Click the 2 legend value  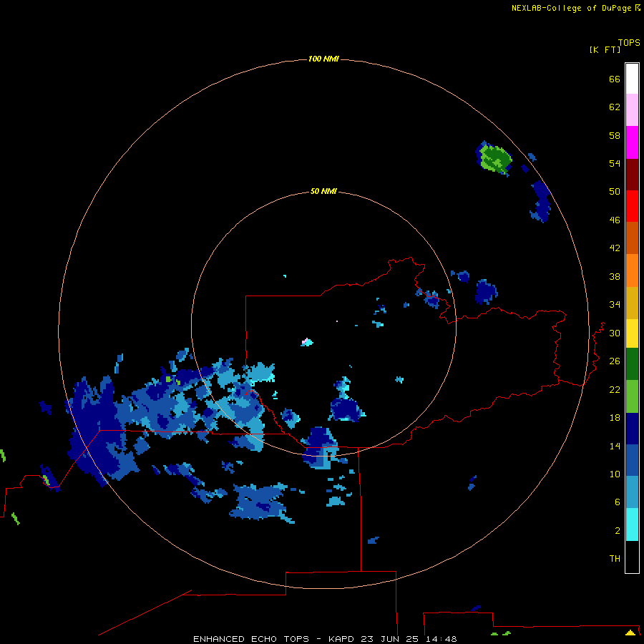(618, 531)
